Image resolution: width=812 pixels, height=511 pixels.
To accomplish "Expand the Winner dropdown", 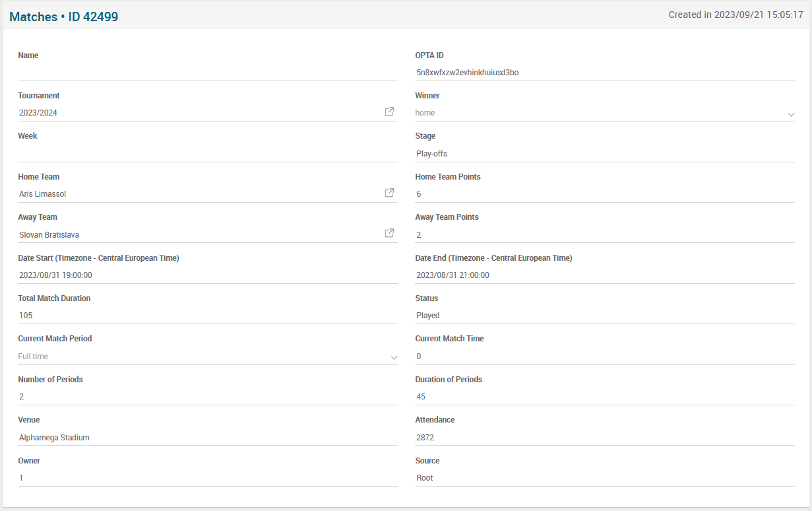I will (791, 114).
